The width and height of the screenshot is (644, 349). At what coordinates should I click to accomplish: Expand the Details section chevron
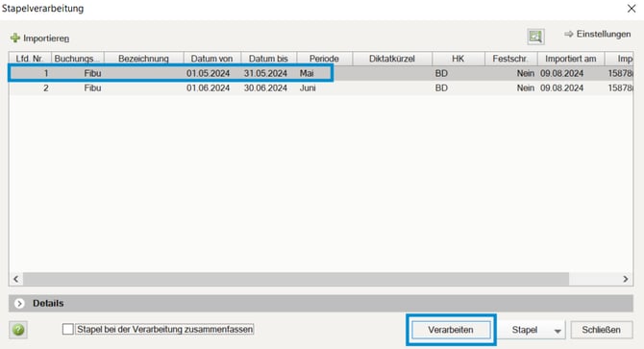pos(19,304)
